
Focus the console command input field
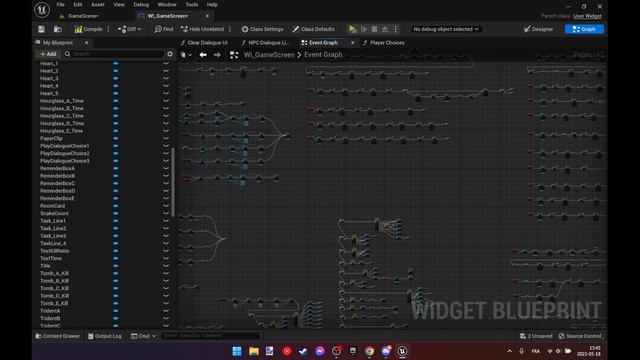(211, 336)
